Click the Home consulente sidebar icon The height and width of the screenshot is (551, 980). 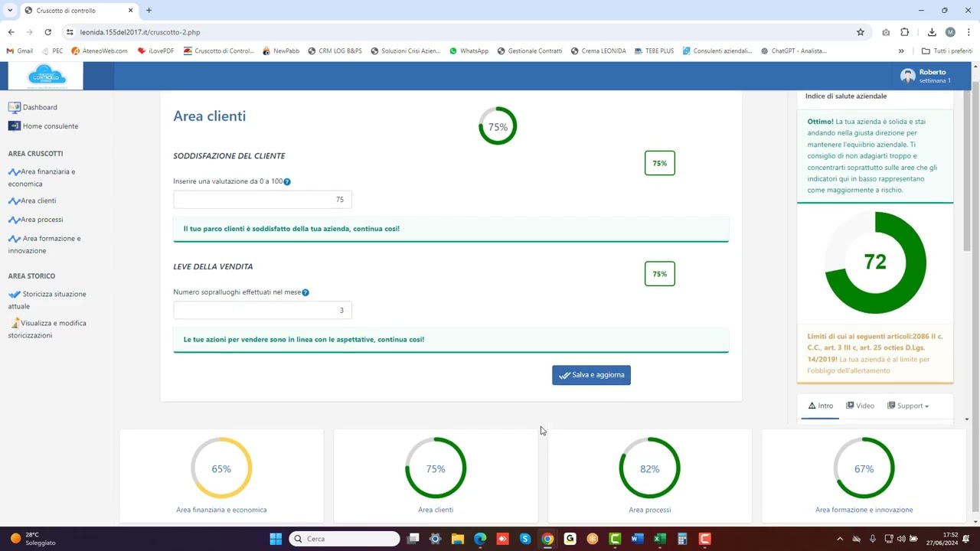14,126
